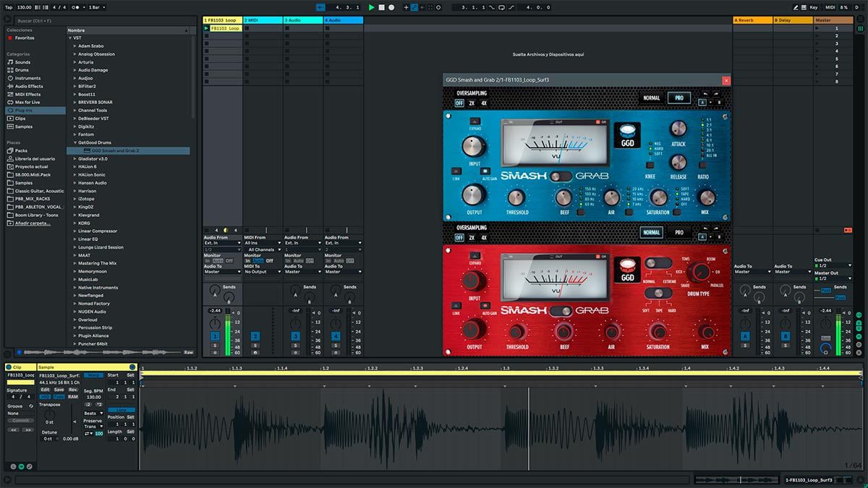
Task: Open the All Channels dropdown on track 2
Action: (x=263, y=249)
